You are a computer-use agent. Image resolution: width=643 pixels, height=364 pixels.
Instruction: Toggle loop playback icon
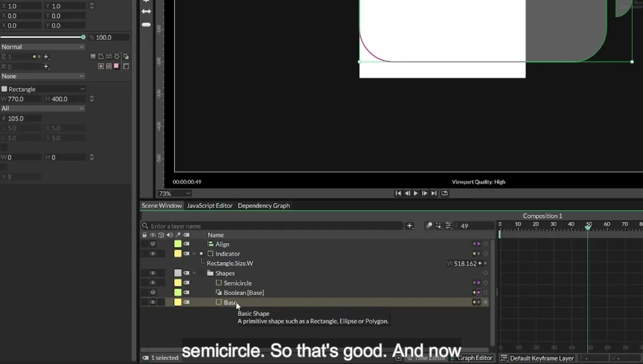click(444, 193)
